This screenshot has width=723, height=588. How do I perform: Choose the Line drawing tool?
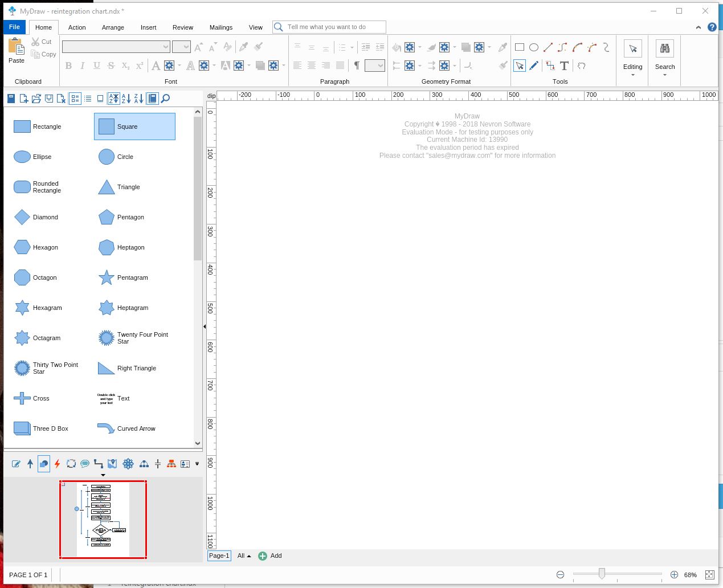coord(548,47)
